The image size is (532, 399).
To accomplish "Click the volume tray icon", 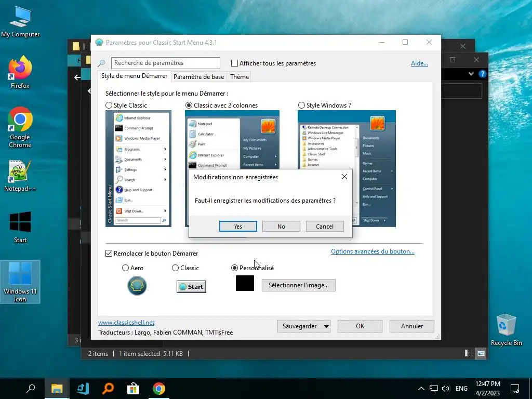I will 446,389.
